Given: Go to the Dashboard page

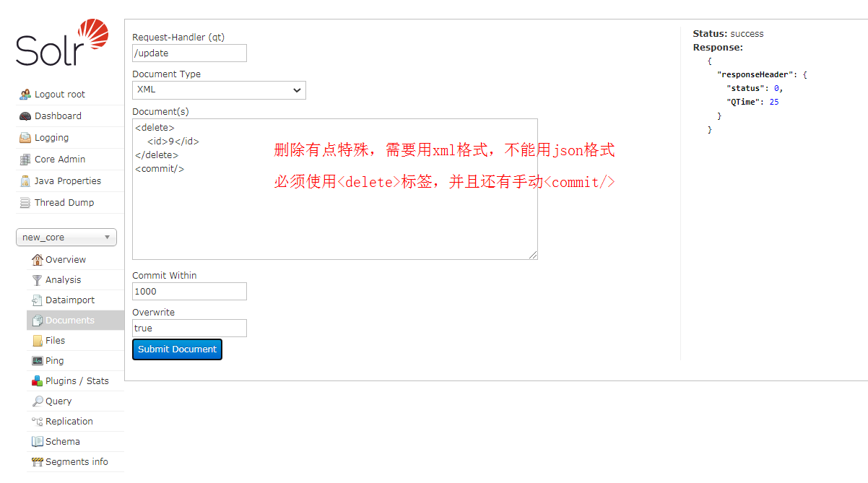Looking at the screenshot, I should [x=58, y=116].
